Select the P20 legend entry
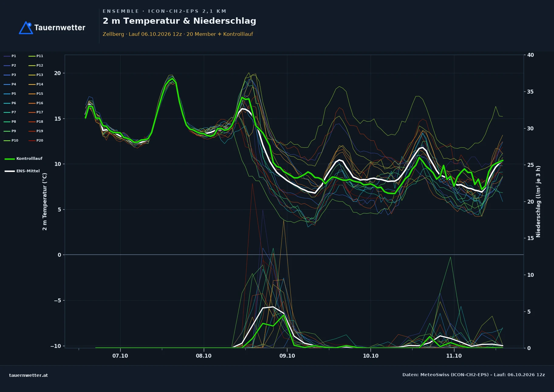Screen dimensions: 554x392 36,140
